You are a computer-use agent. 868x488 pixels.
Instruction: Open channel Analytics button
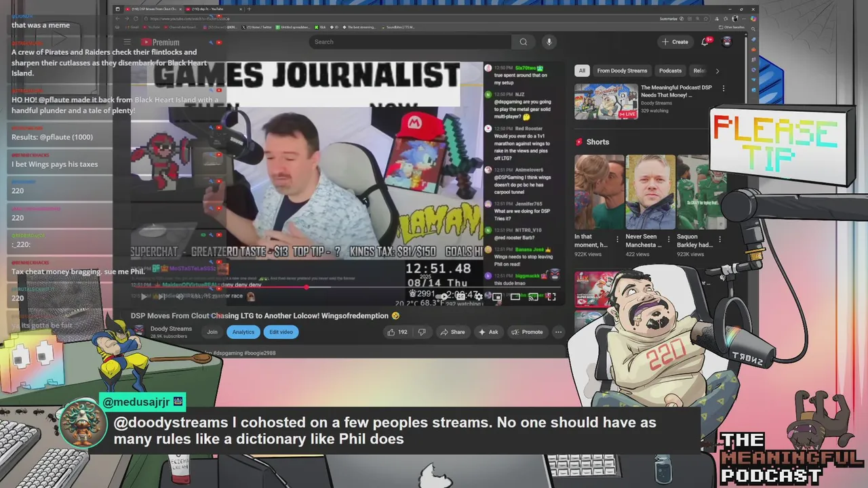click(x=243, y=332)
